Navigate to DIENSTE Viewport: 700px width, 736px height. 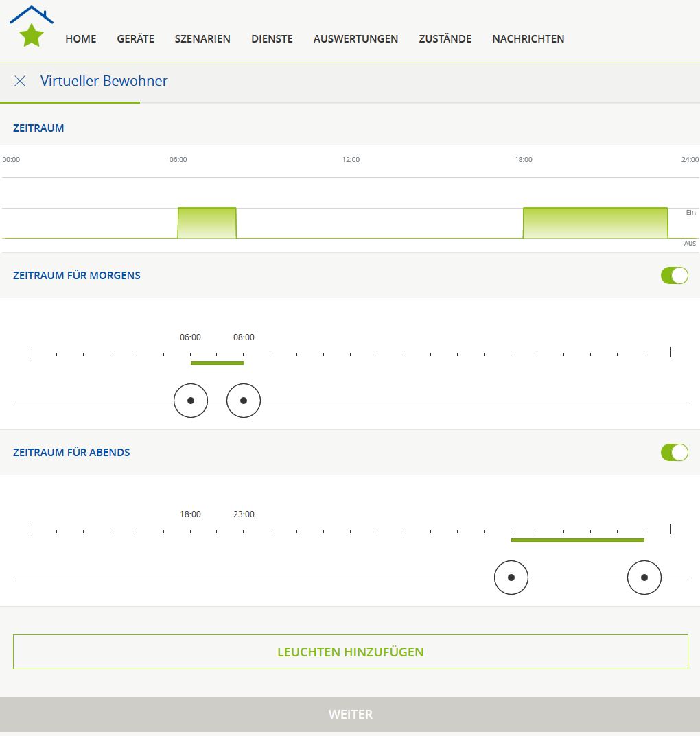(x=272, y=39)
